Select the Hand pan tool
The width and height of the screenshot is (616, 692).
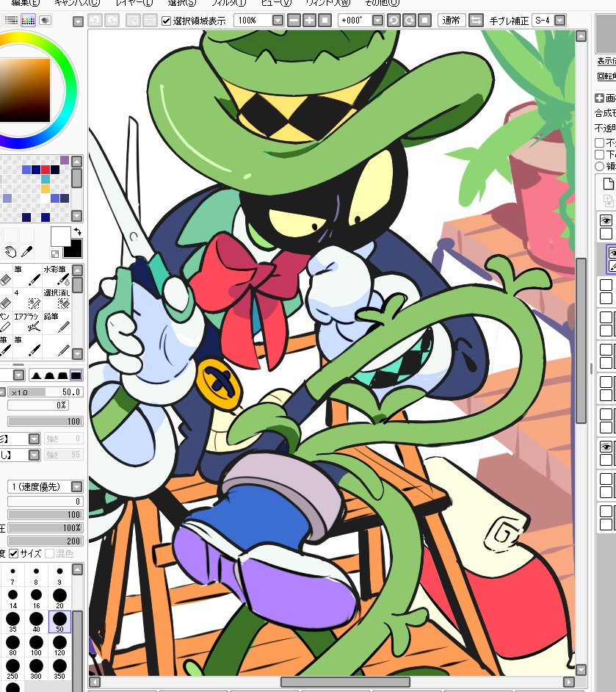tap(10, 252)
